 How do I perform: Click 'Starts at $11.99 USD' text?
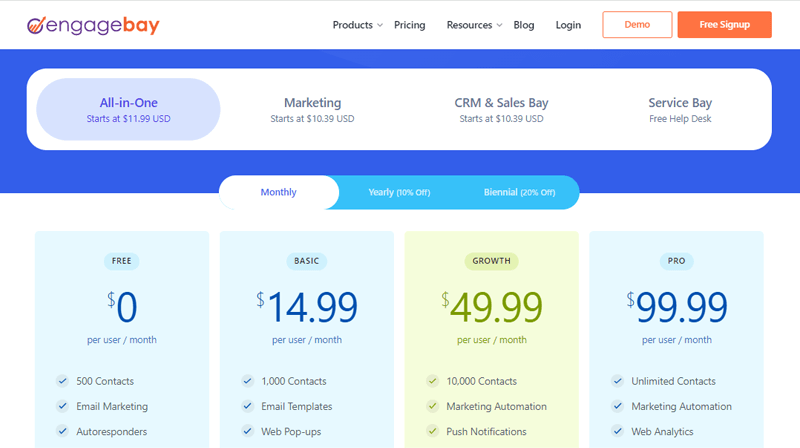pyautogui.click(x=129, y=118)
